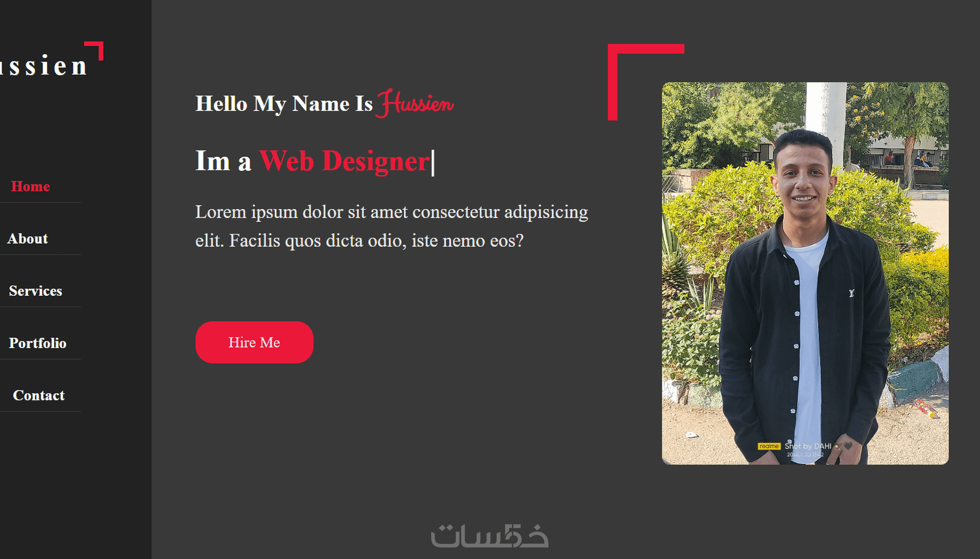Click the Hello My Name Is heading
The image size is (980, 559).
pos(284,104)
